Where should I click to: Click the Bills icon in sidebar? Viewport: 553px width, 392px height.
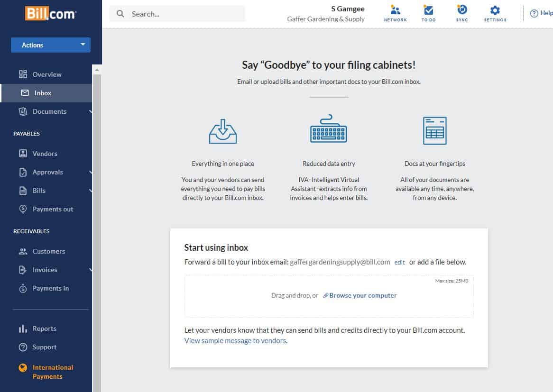click(x=23, y=191)
